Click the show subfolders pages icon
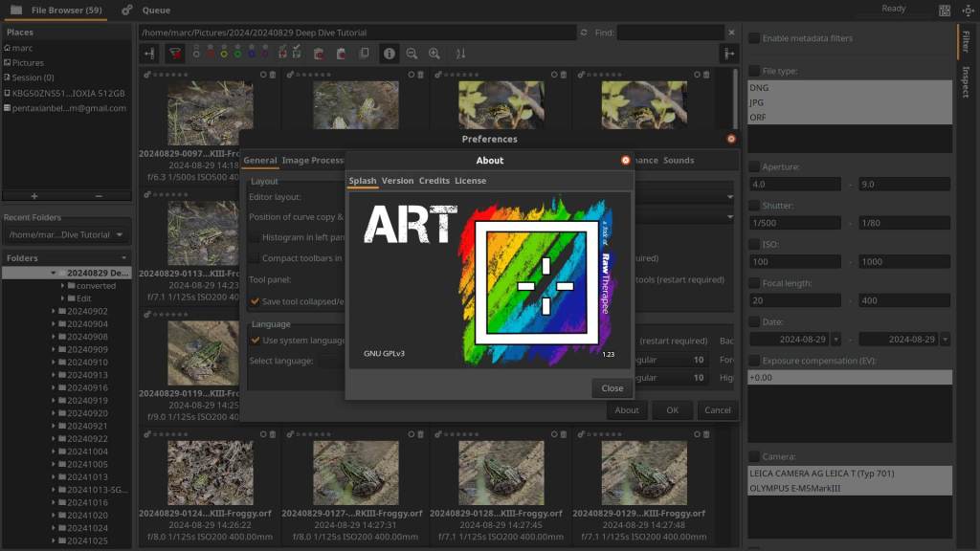 point(365,54)
